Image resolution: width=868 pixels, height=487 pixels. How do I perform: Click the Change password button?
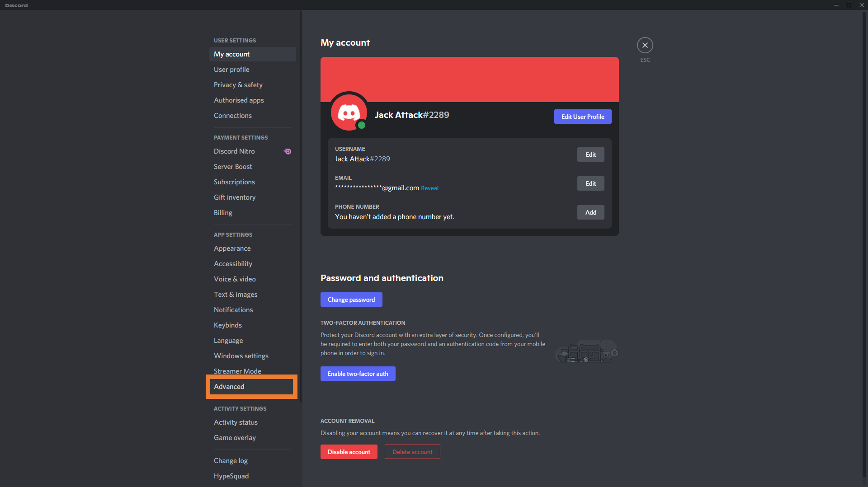point(351,300)
